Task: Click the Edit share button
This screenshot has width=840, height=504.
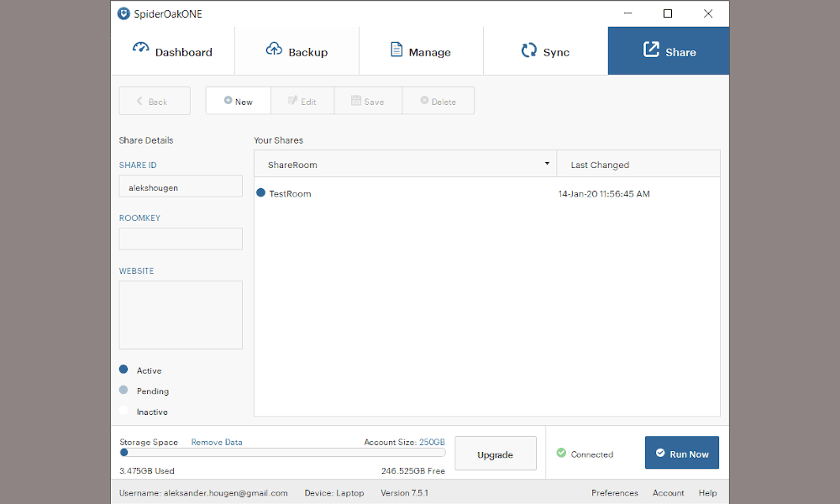Action: [x=302, y=101]
